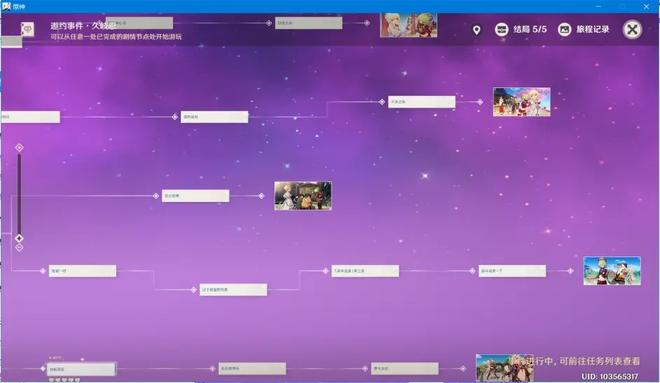
Task: Select the highlighted story node at bottom left
Action: (81, 369)
